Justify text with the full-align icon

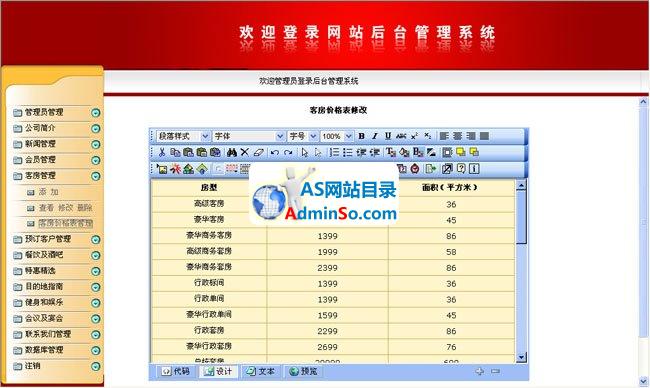coord(484,136)
